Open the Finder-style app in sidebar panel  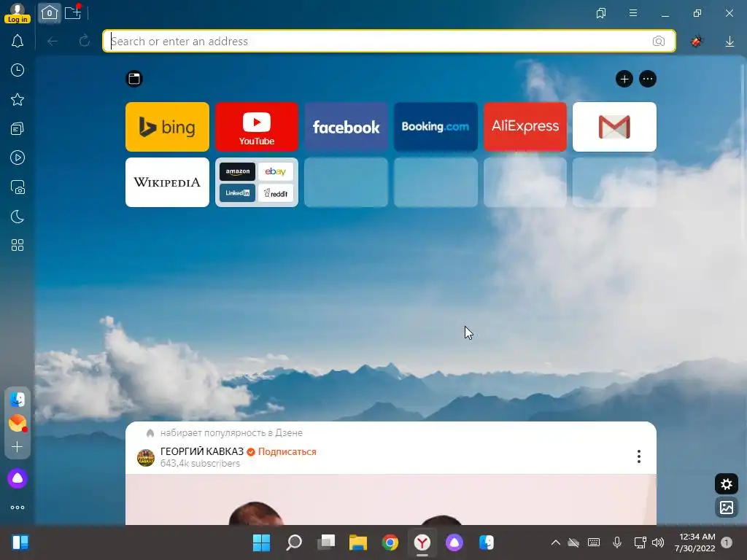[18, 400]
